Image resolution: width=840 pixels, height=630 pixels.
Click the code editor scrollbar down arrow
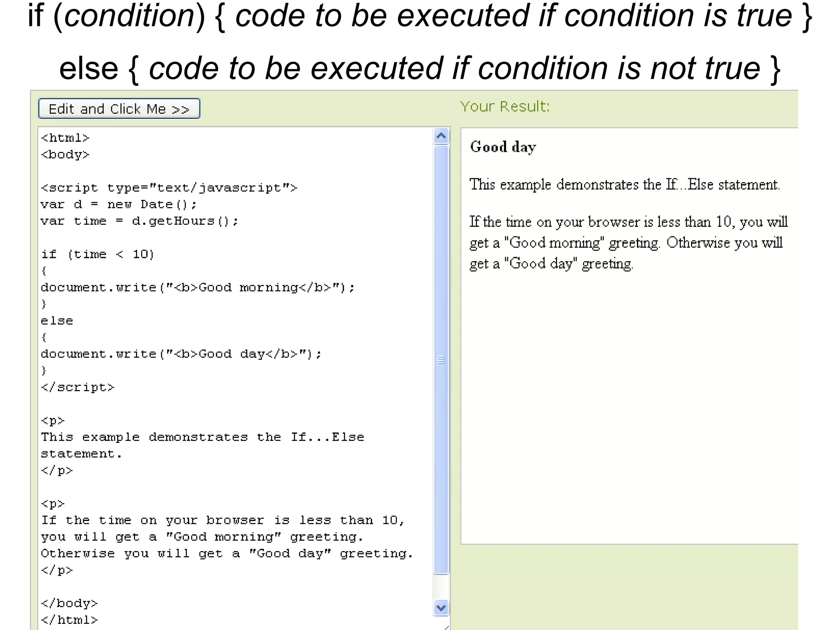pos(441,607)
